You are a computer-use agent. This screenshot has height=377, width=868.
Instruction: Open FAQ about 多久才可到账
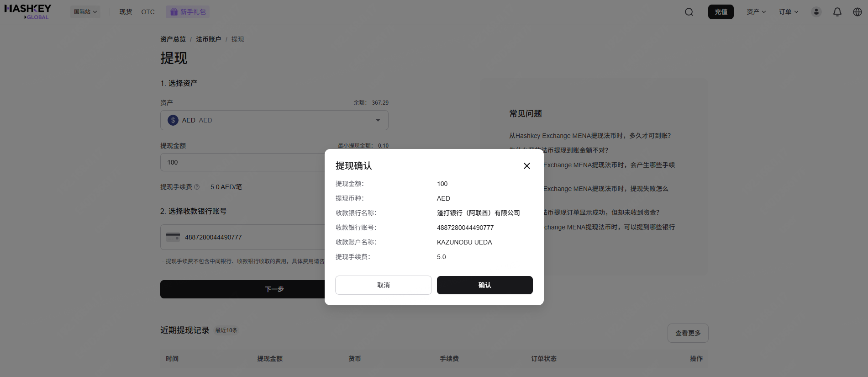590,136
